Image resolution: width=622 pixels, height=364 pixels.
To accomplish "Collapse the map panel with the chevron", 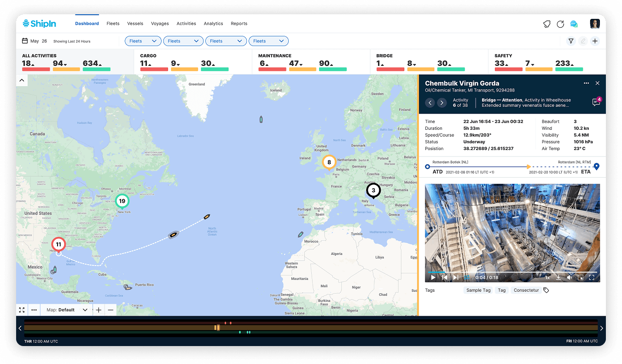I will pyautogui.click(x=22, y=80).
